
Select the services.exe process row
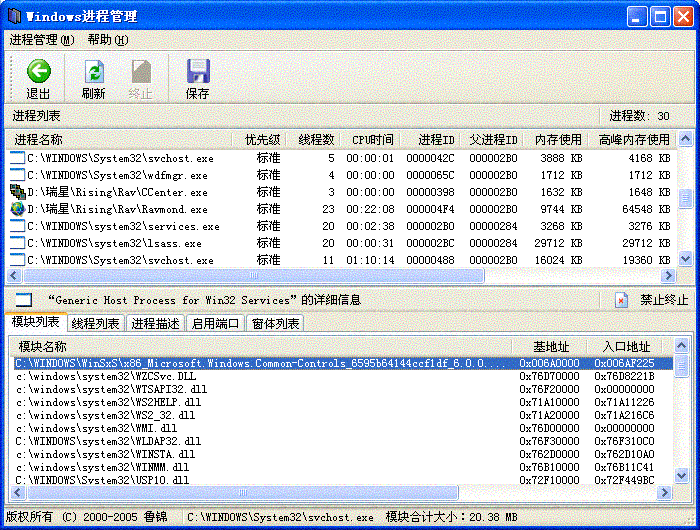(341, 226)
